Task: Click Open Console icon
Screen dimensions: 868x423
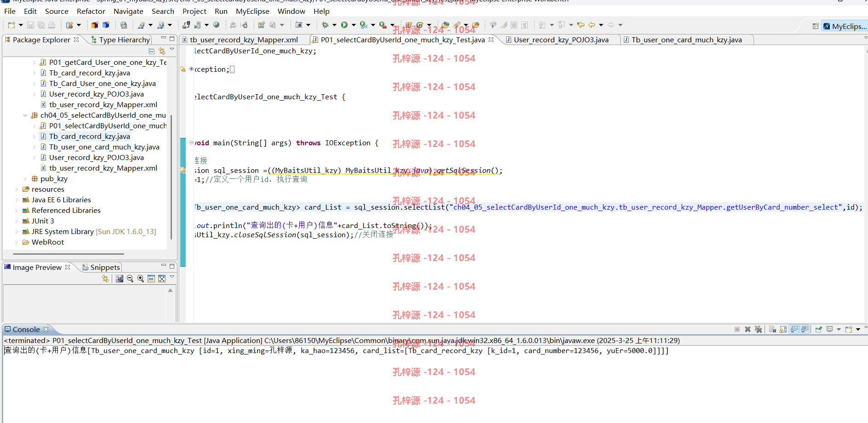Action: coord(849,329)
